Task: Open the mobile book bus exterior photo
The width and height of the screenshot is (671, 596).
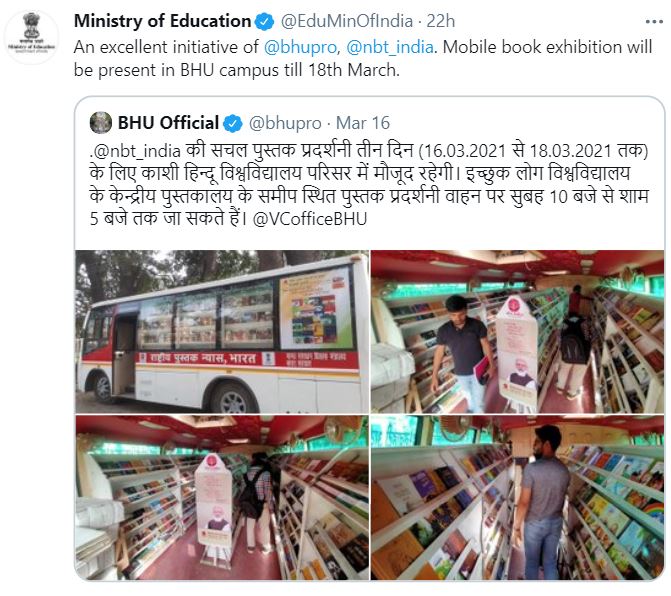Action: pyautogui.click(x=222, y=331)
